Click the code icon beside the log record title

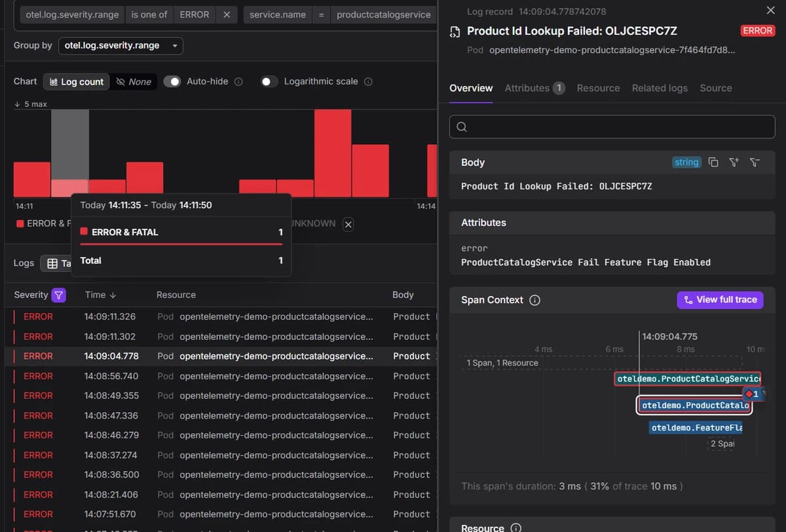(x=455, y=31)
